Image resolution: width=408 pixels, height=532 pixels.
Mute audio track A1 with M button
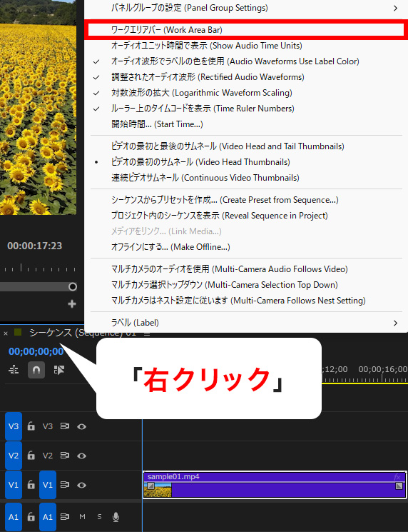pyautogui.click(x=82, y=517)
